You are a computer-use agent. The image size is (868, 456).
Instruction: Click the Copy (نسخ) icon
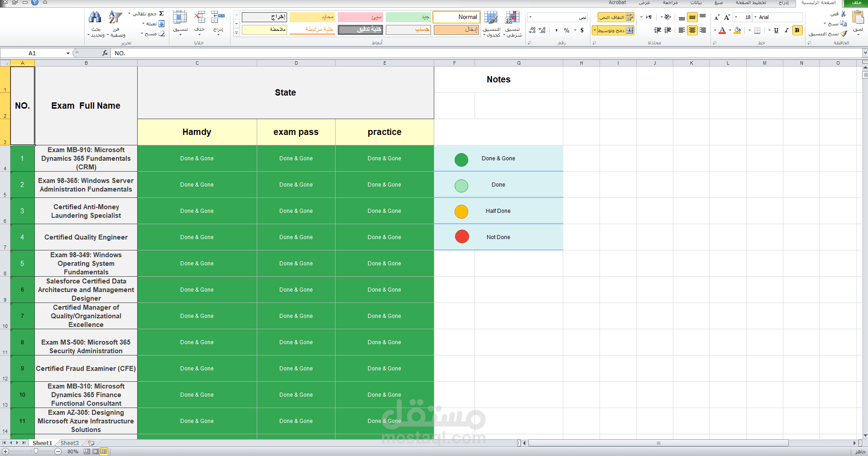(x=844, y=24)
